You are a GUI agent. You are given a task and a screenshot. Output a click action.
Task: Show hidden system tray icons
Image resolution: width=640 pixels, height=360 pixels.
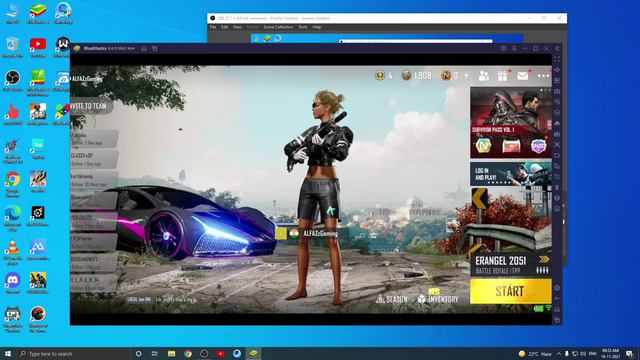pyautogui.click(x=558, y=354)
